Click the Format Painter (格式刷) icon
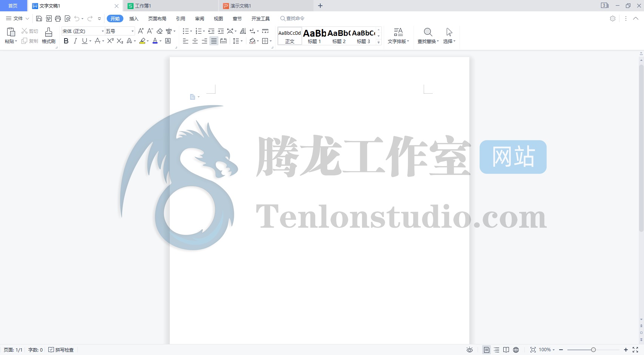This screenshot has height=355, width=644. point(48,35)
